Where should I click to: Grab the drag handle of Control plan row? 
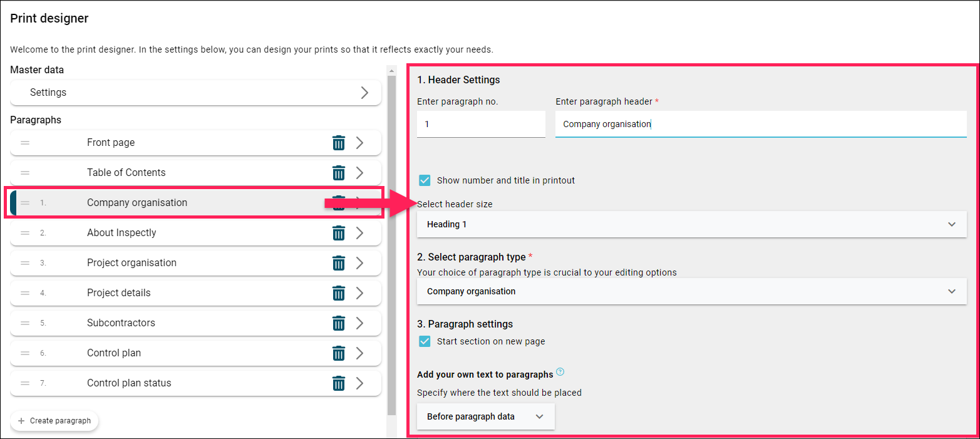pyautogui.click(x=25, y=353)
